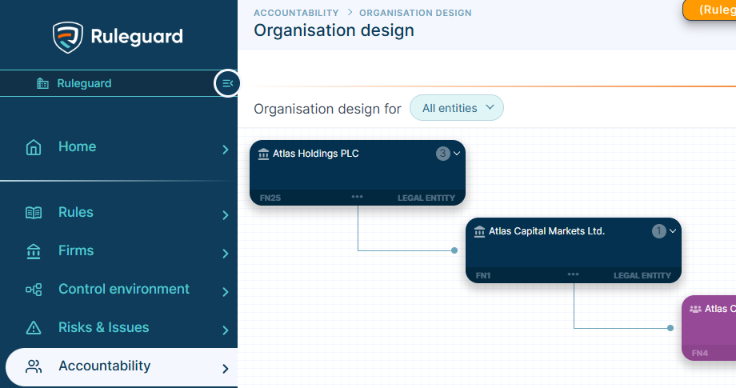Click the connector dot left of the purple card
Image resolution: width=736 pixels, height=388 pixels.
(670, 328)
